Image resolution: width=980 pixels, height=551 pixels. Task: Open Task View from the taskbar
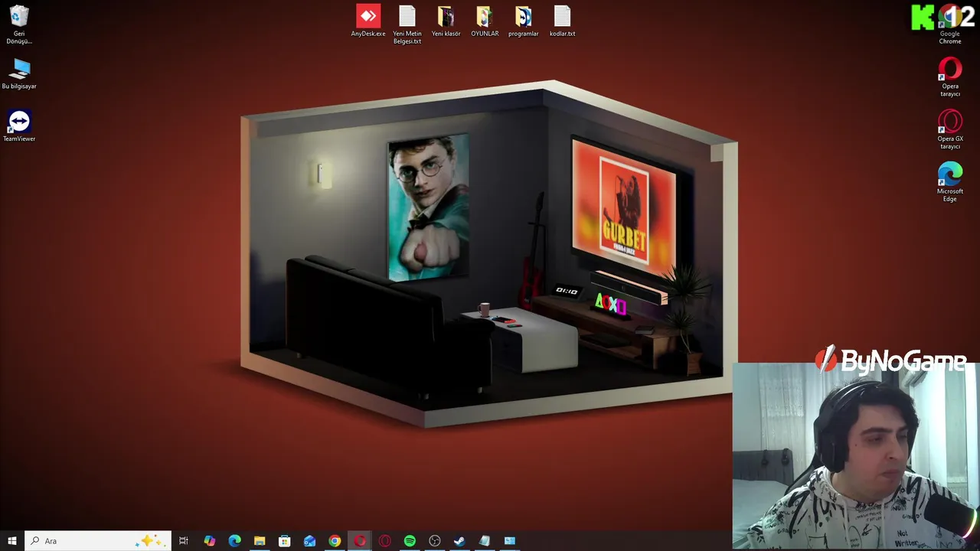pyautogui.click(x=184, y=541)
